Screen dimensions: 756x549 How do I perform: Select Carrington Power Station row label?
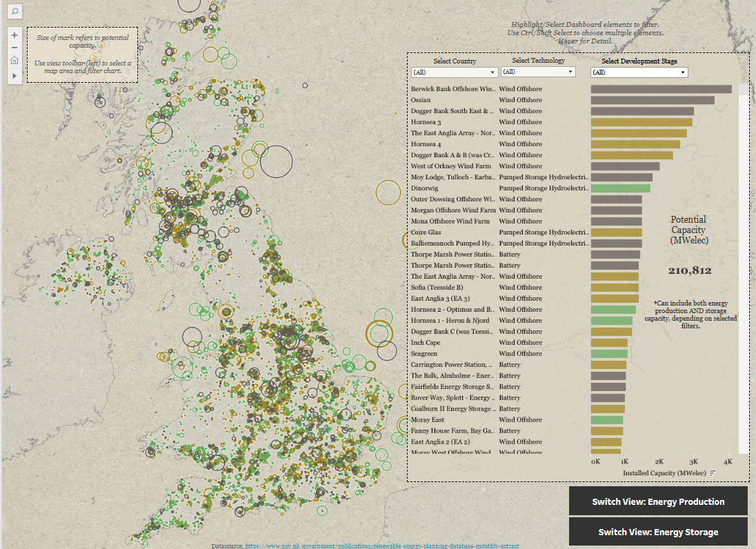pos(451,365)
